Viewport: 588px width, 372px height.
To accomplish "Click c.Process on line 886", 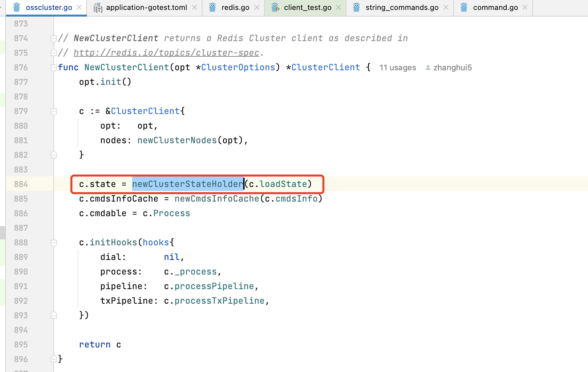I will coord(166,213).
